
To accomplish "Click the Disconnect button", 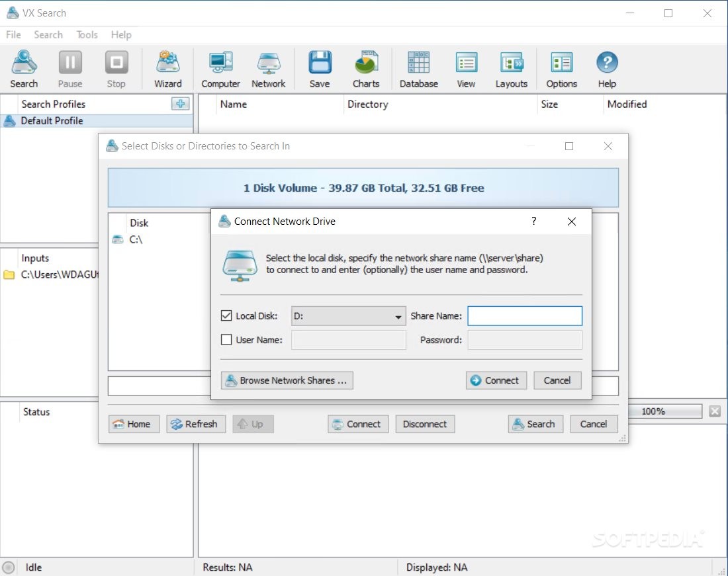I will (x=425, y=424).
